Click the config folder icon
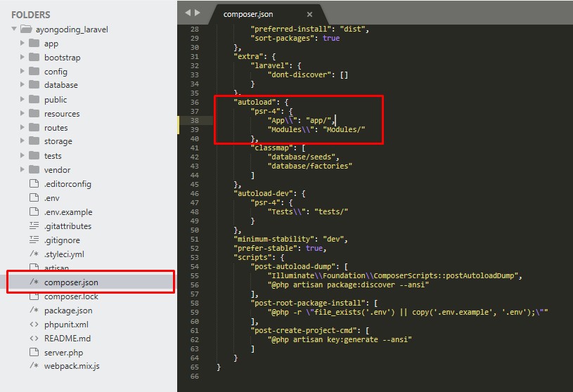The height and width of the screenshot is (392, 573). 34,71
